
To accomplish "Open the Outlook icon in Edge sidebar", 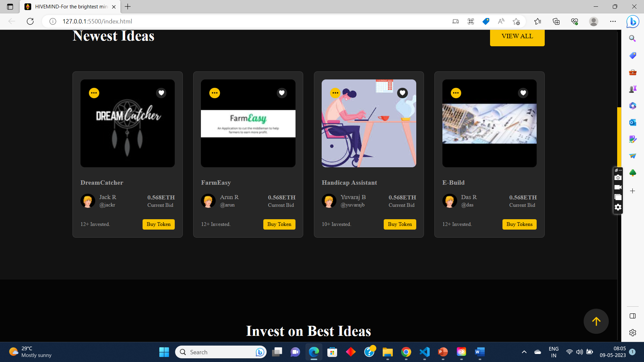I will click(633, 122).
